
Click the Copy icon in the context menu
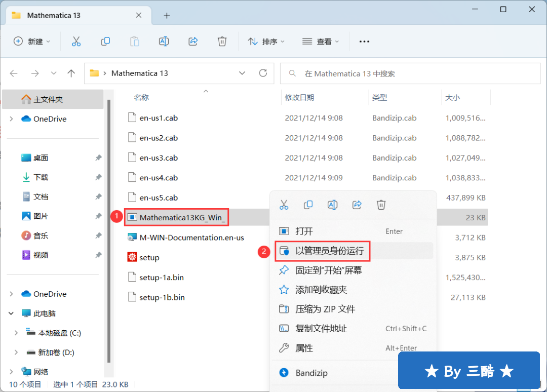coord(308,205)
